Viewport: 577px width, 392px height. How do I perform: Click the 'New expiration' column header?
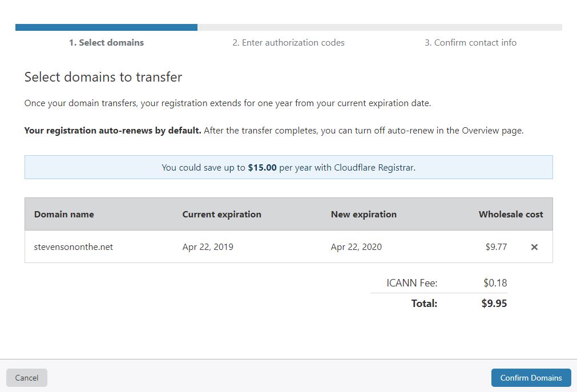[x=364, y=214]
